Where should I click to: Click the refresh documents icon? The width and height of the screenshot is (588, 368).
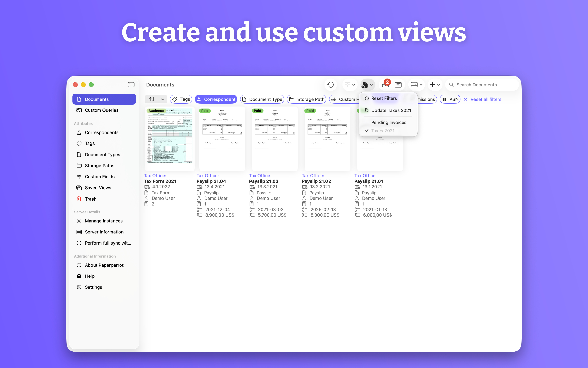pos(331,85)
